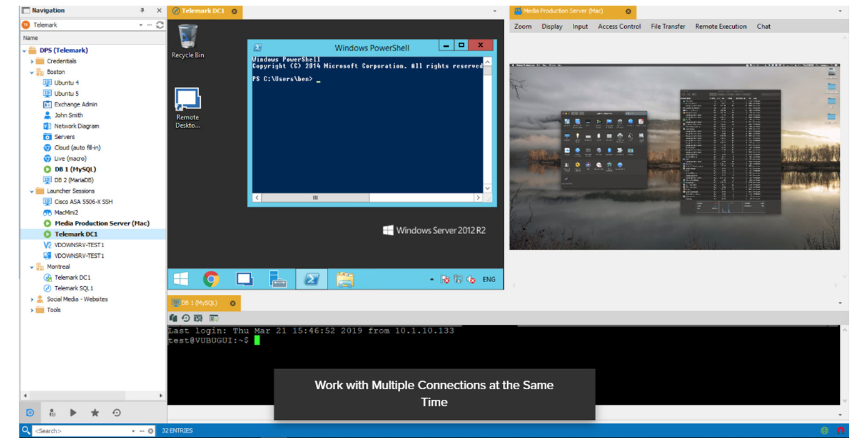The width and height of the screenshot is (868, 438).
Task: Open the Display menu
Action: 552,26
